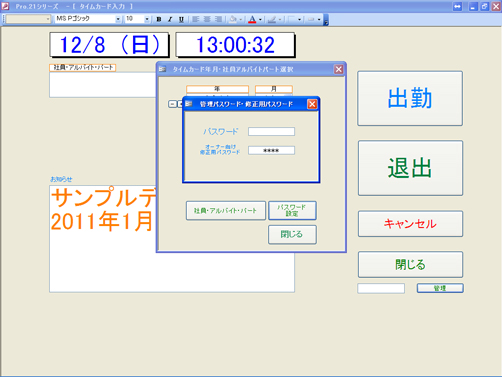Click the fill/back color bucket icon
The width and height of the screenshot is (502, 377).
click(233, 19)
